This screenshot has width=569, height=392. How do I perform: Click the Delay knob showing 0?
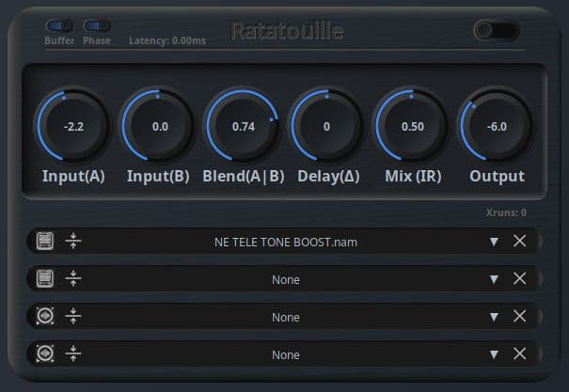point(327,126)
